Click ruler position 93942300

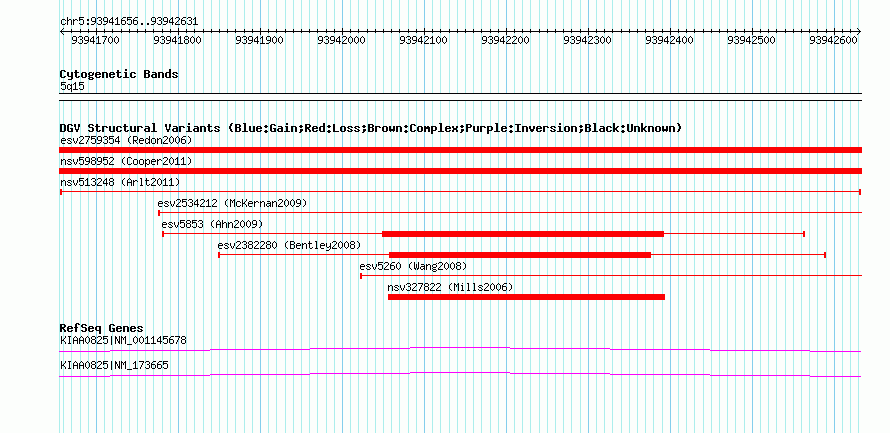pos(588,40)
